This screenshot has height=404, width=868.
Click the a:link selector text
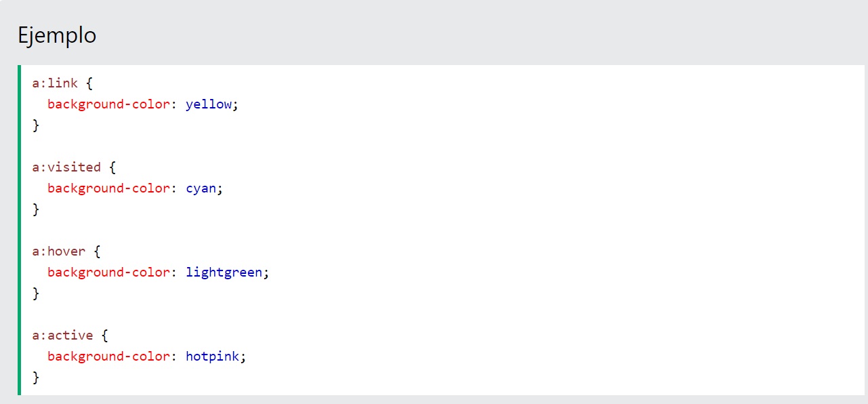pyautogui.click(x=55, y=83)
